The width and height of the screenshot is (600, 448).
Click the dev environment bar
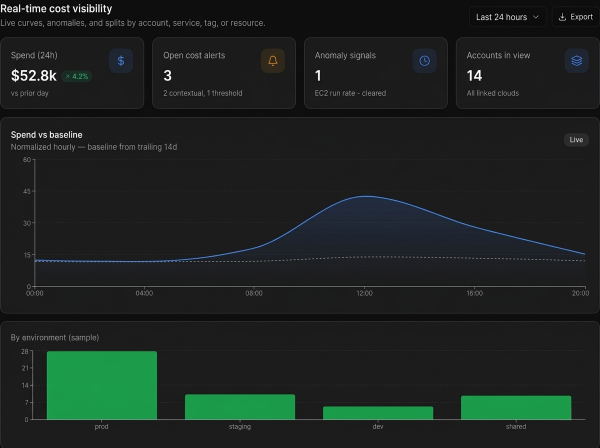(377, 412)
